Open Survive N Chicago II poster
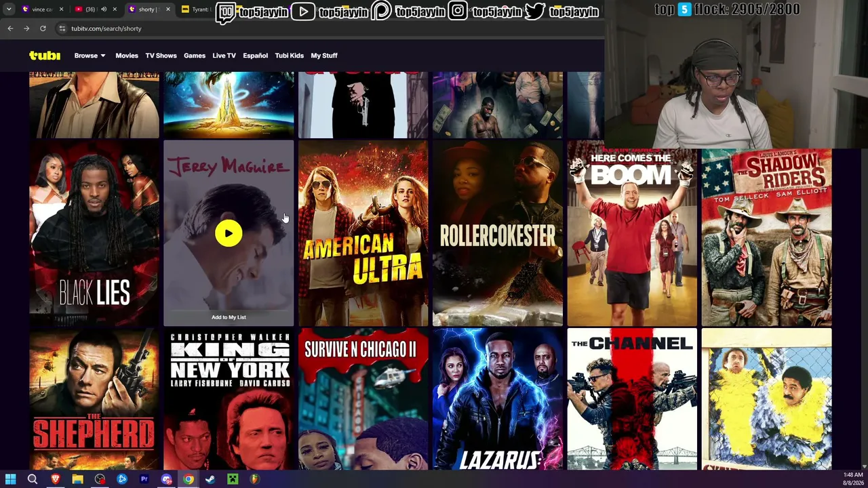868x488 pixels. click(x=363, y=399)
